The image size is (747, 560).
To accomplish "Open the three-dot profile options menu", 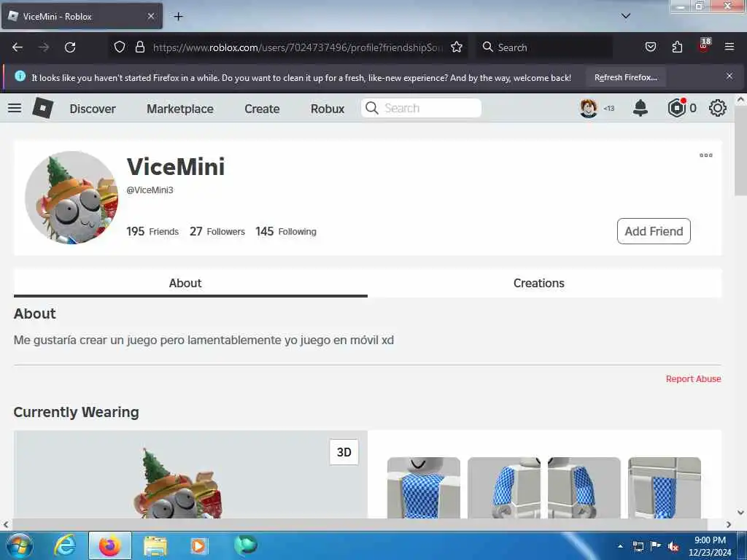I will 706,155.
